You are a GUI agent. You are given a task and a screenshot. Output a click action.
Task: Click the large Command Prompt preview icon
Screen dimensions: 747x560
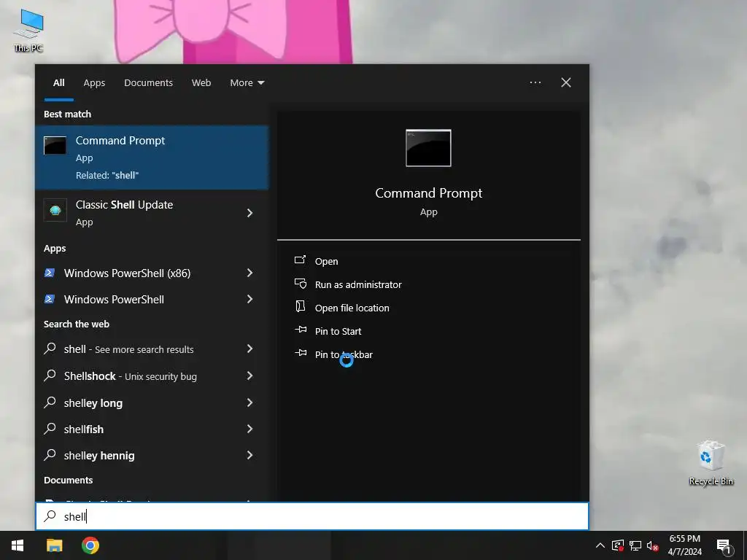coord(428,148)
